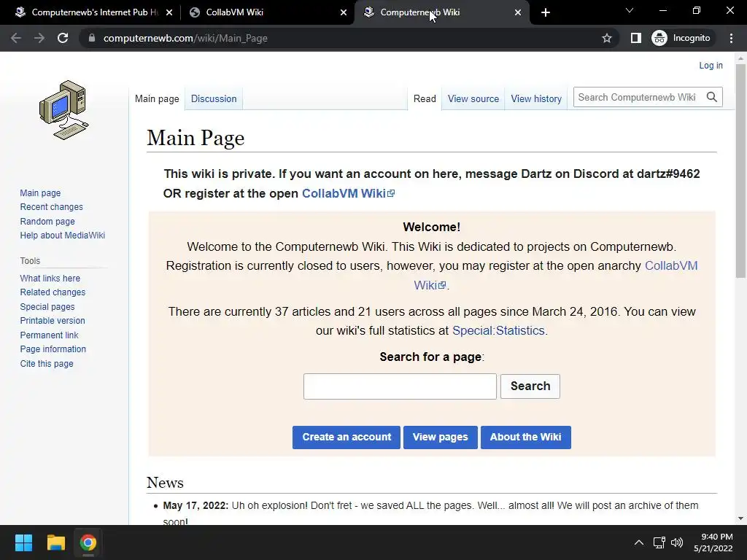Click Main page in the sidebar
This screenshot has width=747, height=560.
41,192
